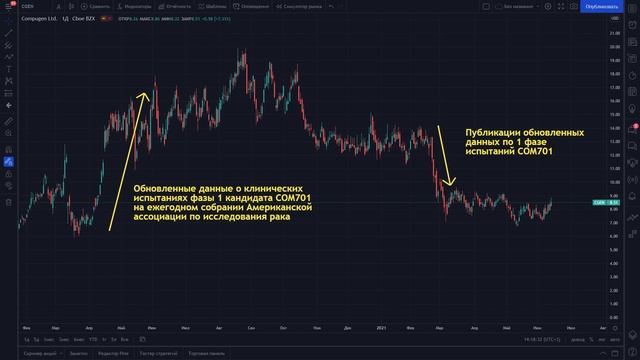Image resolution: width=640 pixels, height=360 pixels.
Task: Select the ruler measure tool
Action: [x=9, y=121]
